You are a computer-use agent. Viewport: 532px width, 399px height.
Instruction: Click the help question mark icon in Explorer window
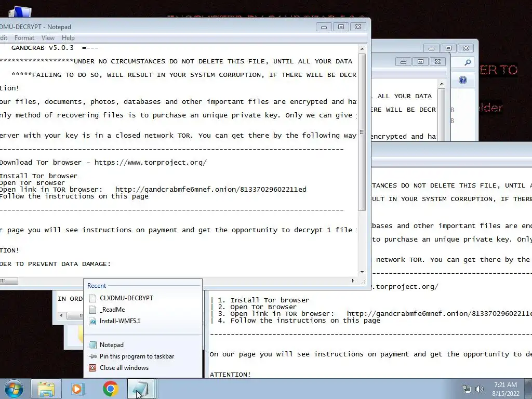463,80
